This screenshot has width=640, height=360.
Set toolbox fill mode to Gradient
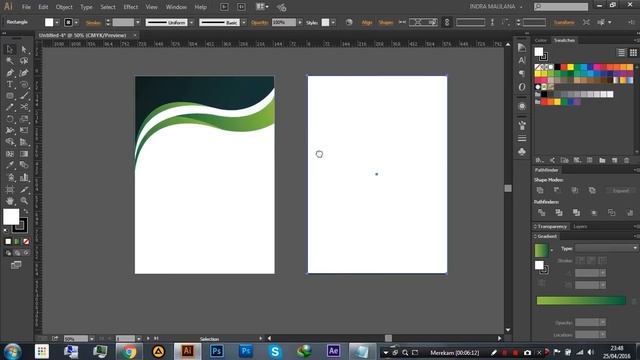pos(17,242)
